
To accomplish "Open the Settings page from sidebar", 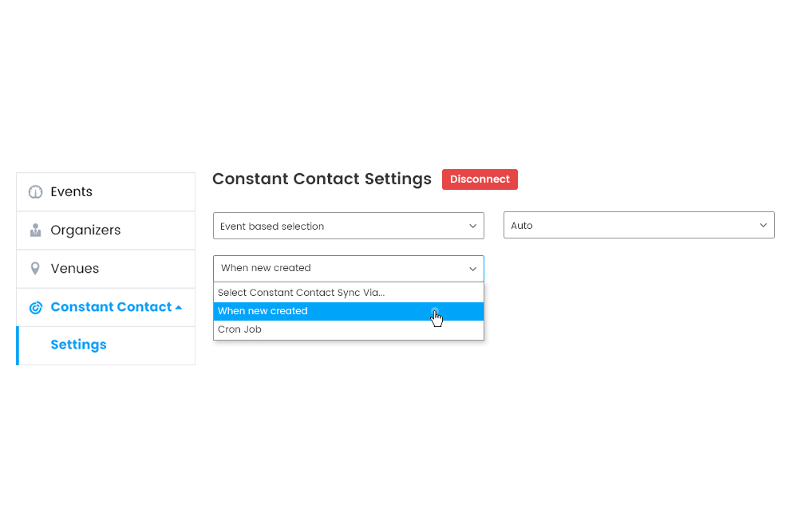I will tap(78, 345).
